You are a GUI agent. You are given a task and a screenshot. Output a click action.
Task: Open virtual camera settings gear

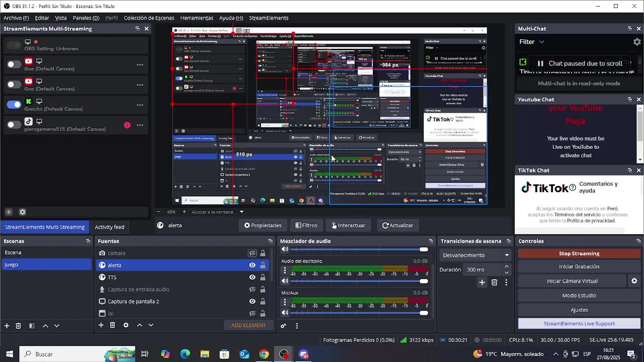pyautogui.click(x=634, y=281)
